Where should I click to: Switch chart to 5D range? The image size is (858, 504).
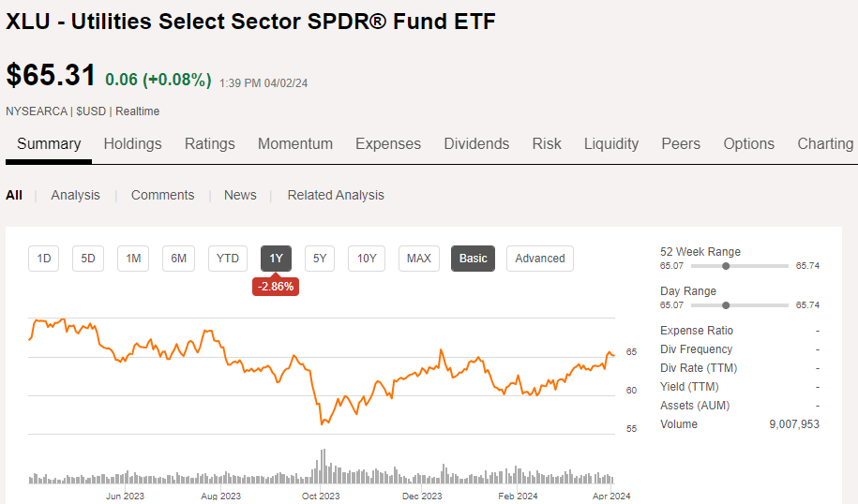88,259
